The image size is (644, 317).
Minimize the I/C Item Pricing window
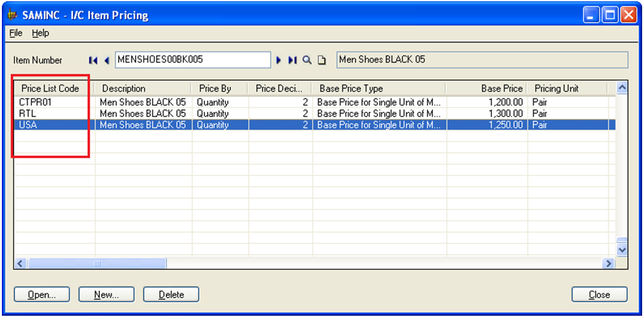[x=591, y=16]
